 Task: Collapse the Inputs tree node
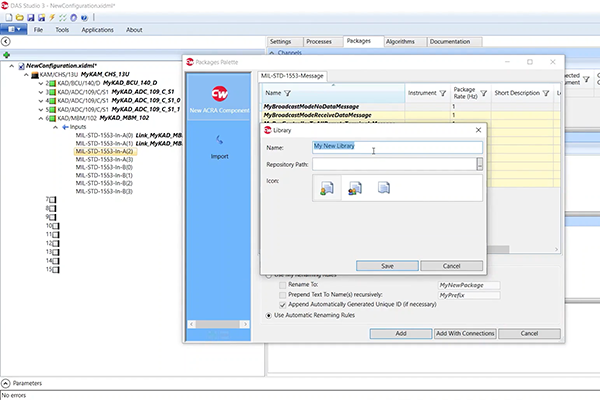tap(55, 127)
